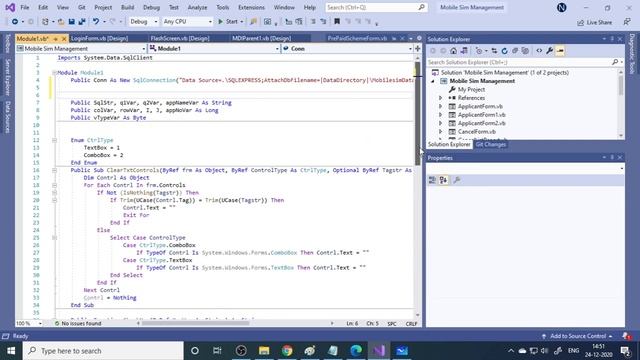Open the Debug menu
Screen dimensions: 640x360
click(x=151, y=7)
